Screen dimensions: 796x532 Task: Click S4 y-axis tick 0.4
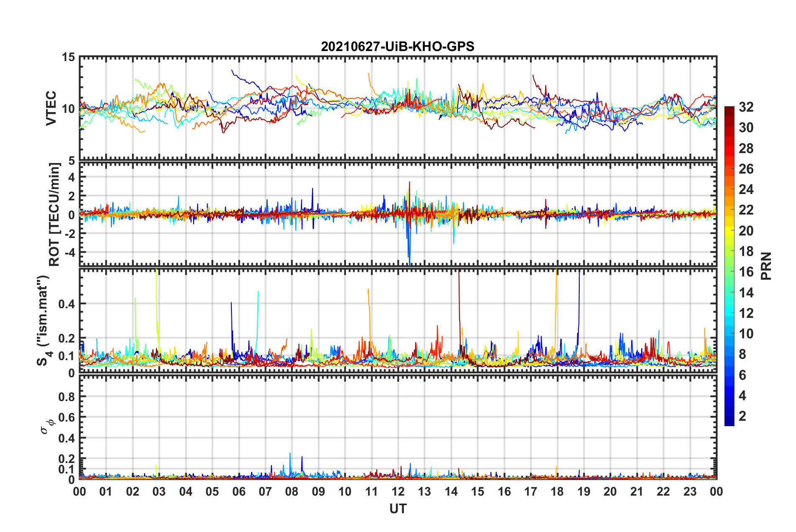(67, 304)
